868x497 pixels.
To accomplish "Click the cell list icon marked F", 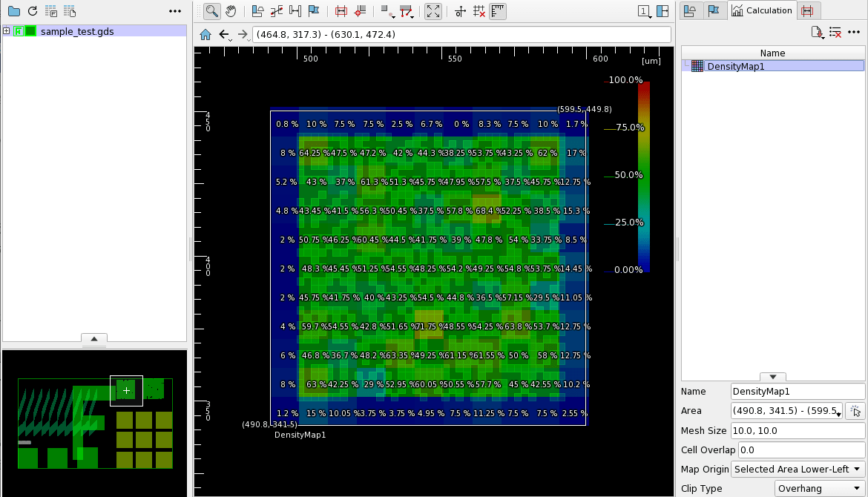I will click(x=51, y=11).
